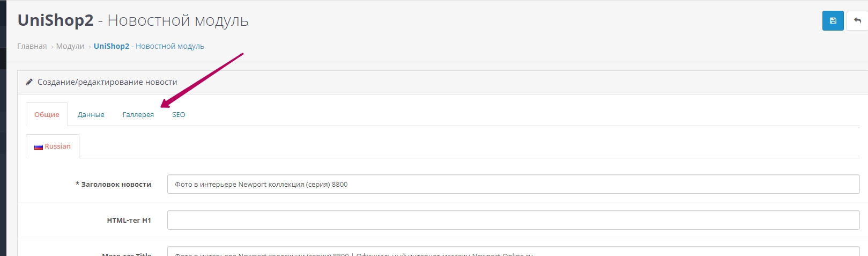
Task: Open Модули breadcrumb link
Action: (x=70, y=46)
